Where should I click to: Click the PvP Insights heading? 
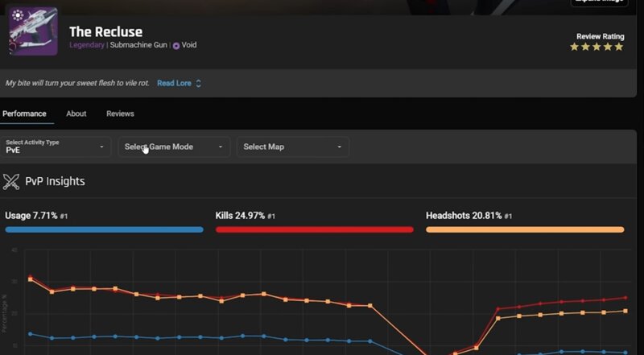tap(55, 182)
